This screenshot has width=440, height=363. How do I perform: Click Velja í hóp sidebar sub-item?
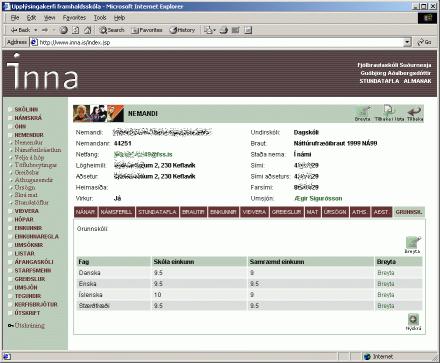pyautogui.click(x=29, y=157)
